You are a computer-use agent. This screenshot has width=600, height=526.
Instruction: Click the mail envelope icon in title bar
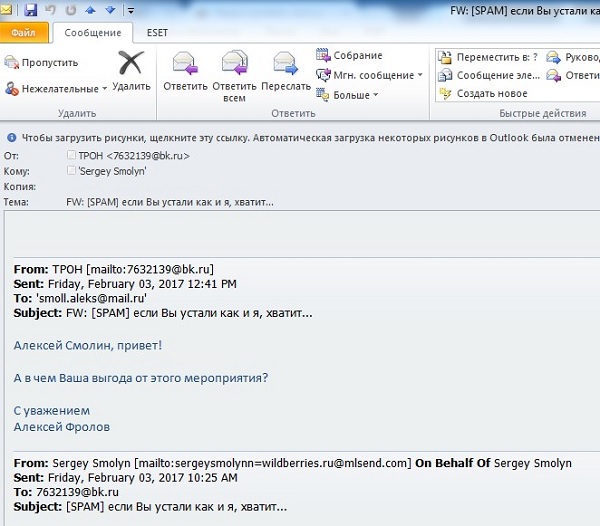(x=6, y=10)
